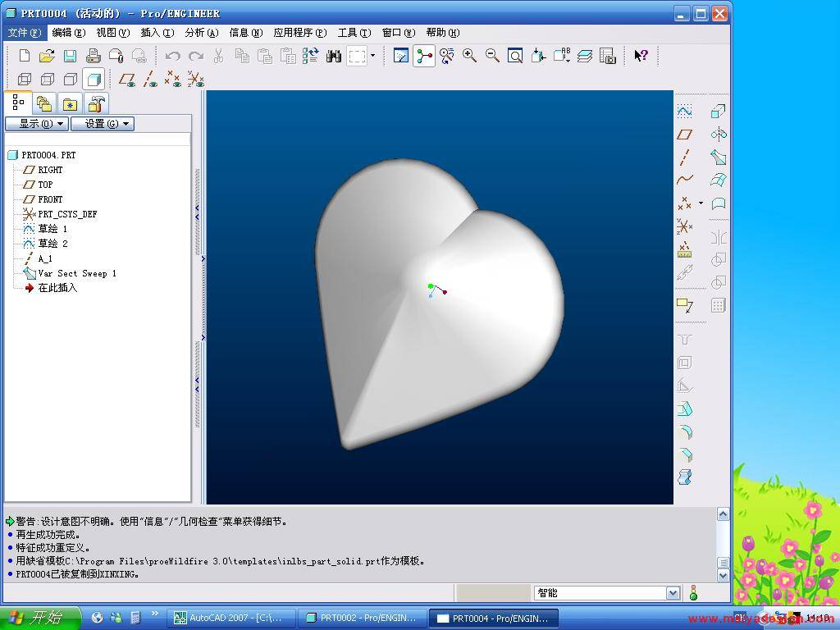Select the Extrude tool
The width and height of the screenshot is (840, 630).
719,111
